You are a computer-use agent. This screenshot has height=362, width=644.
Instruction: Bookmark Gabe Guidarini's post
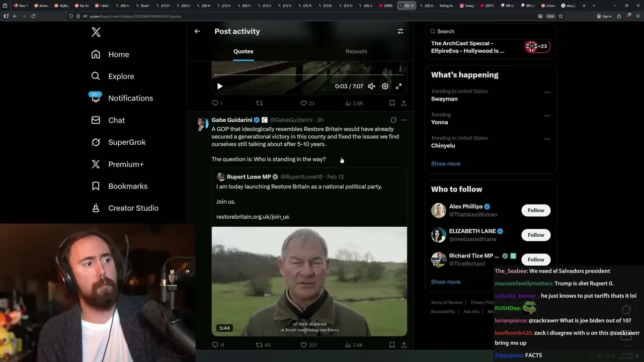pos(392,345)
